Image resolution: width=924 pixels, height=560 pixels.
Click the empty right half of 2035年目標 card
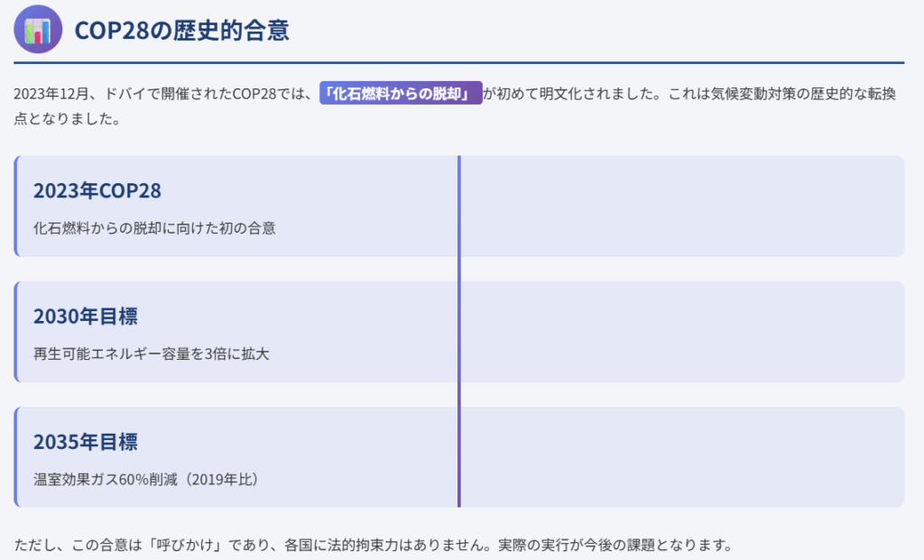(x=681, y=457)
